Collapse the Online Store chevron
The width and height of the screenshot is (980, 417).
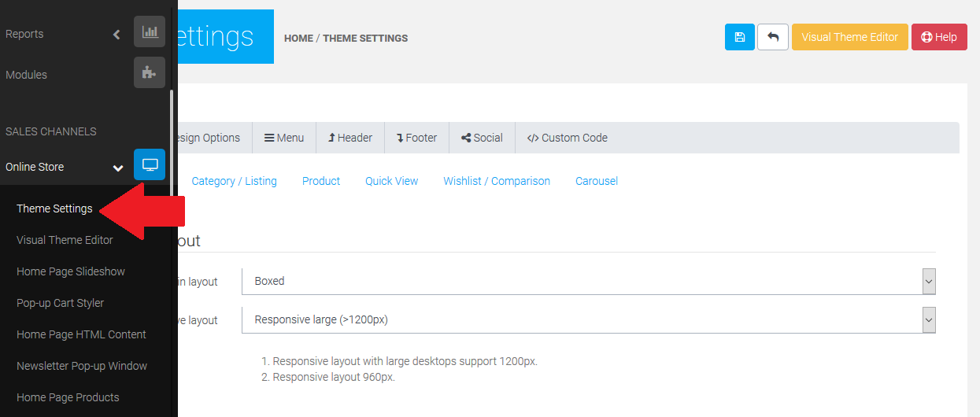(118, 168)
